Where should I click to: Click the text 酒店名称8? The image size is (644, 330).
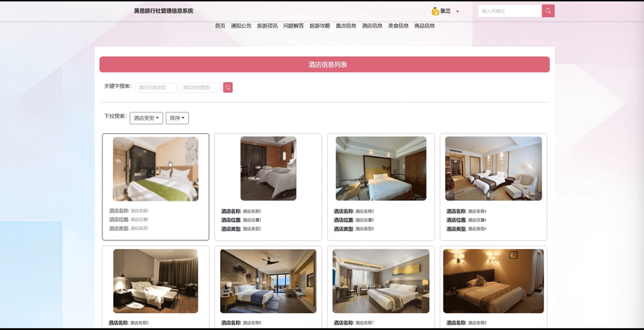coord(477,323)
